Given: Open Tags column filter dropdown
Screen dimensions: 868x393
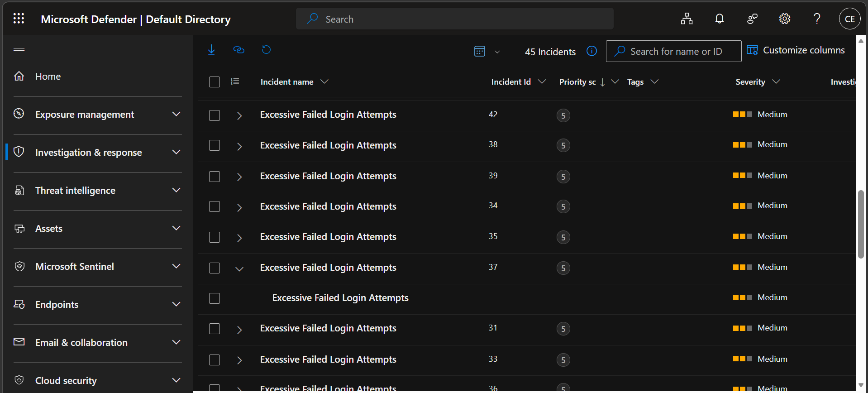Looking at the screenshot, I should [654, 81].
